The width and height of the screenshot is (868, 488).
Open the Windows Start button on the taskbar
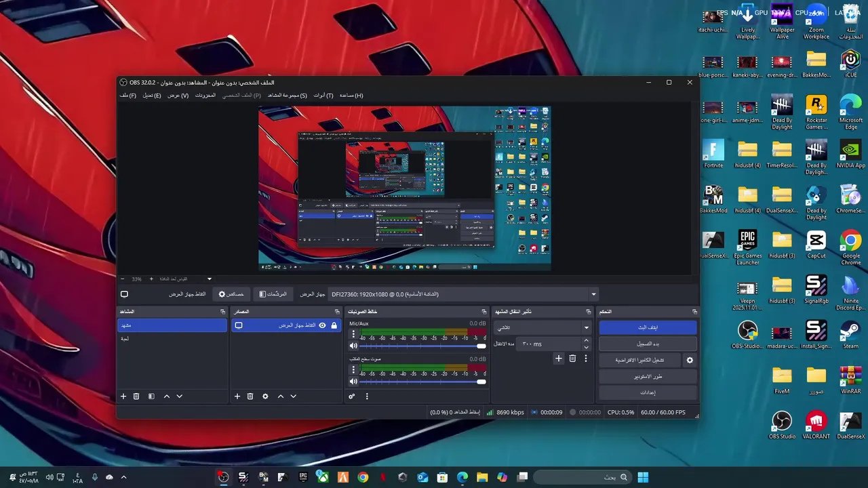[643, 477]
